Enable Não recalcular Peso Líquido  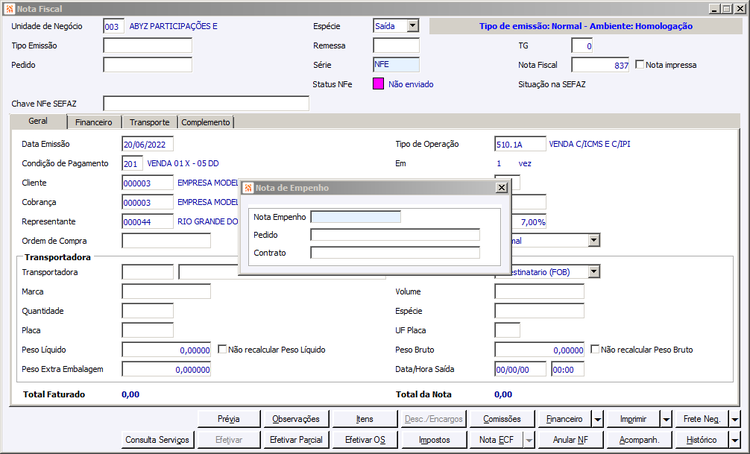click(x=222, y=350)
